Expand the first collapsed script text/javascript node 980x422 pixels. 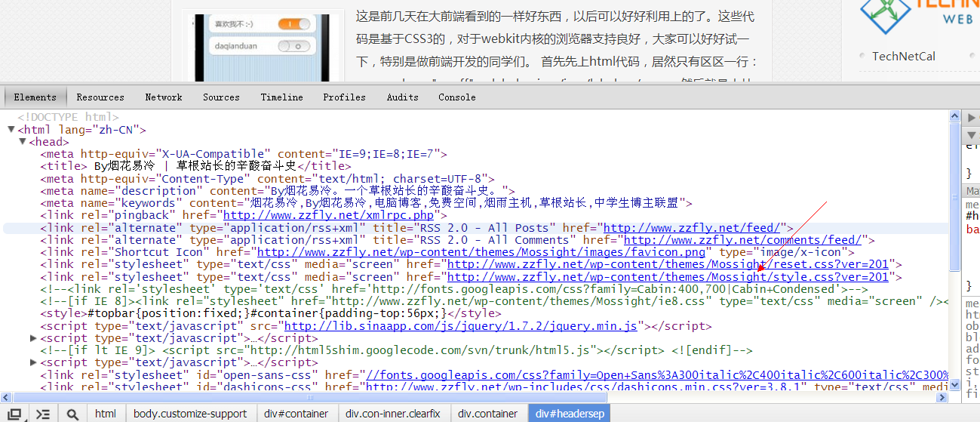(33, 338)
